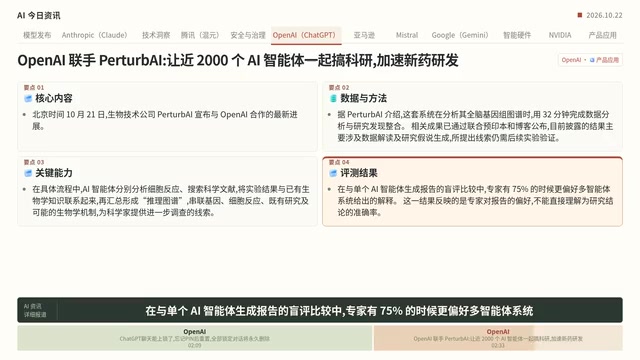Click the icon beside 评测结果 heading

coord(333,173)
